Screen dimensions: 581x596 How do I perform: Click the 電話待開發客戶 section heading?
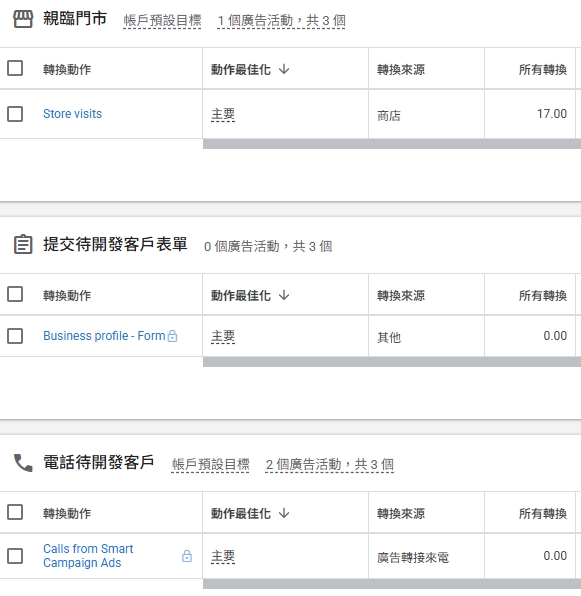(98, 463)
